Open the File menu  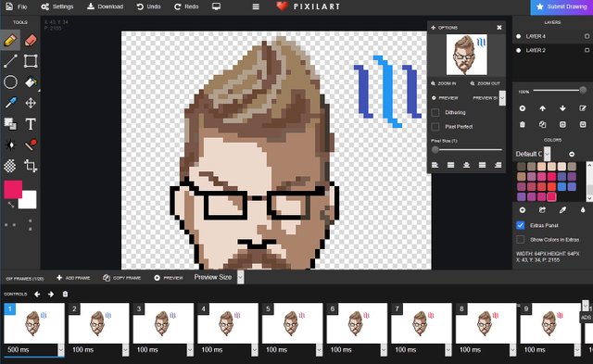17,6
